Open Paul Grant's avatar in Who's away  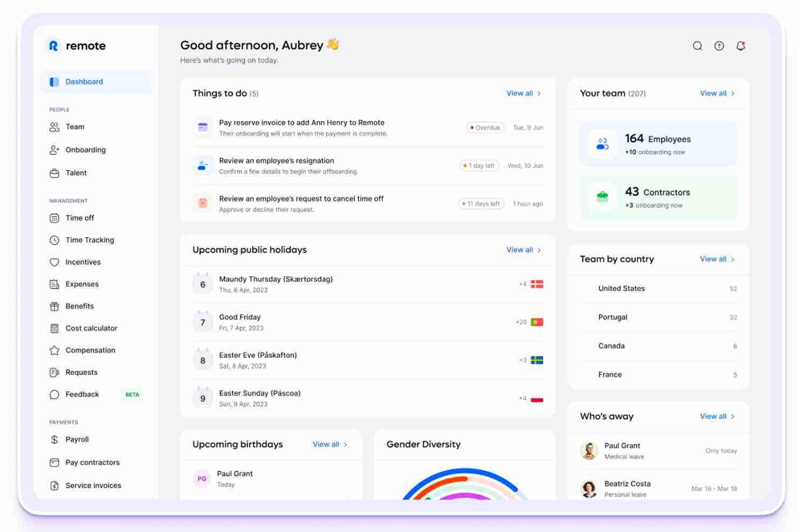tap(589, 451)
